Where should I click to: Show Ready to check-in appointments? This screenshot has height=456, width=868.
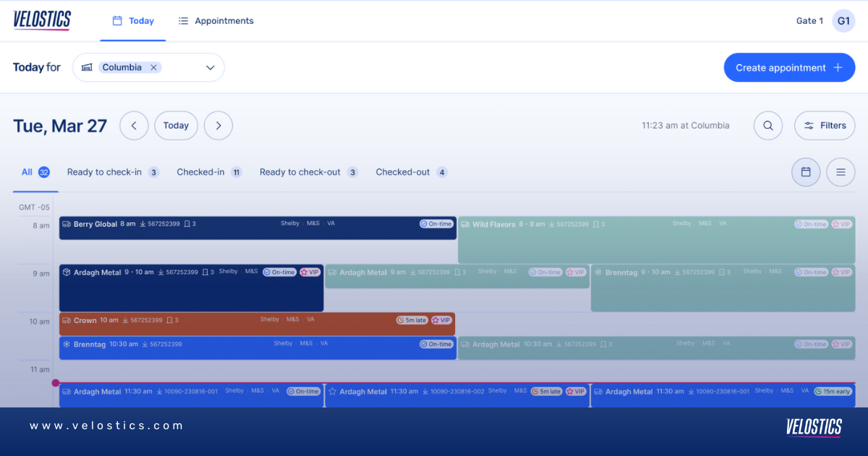[113, 172]
